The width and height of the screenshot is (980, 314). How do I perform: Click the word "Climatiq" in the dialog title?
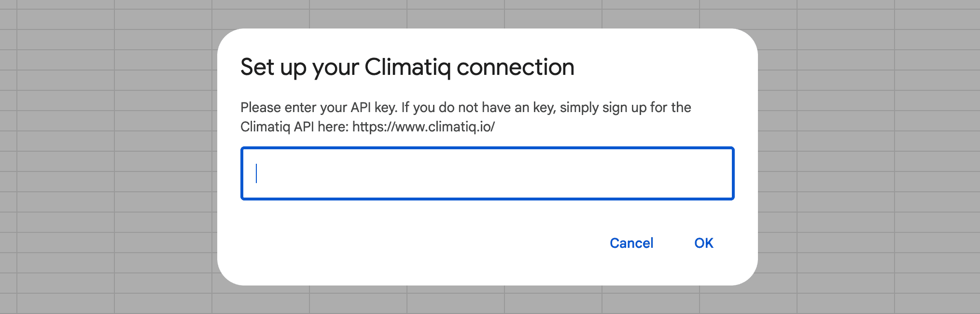point(407,67)
